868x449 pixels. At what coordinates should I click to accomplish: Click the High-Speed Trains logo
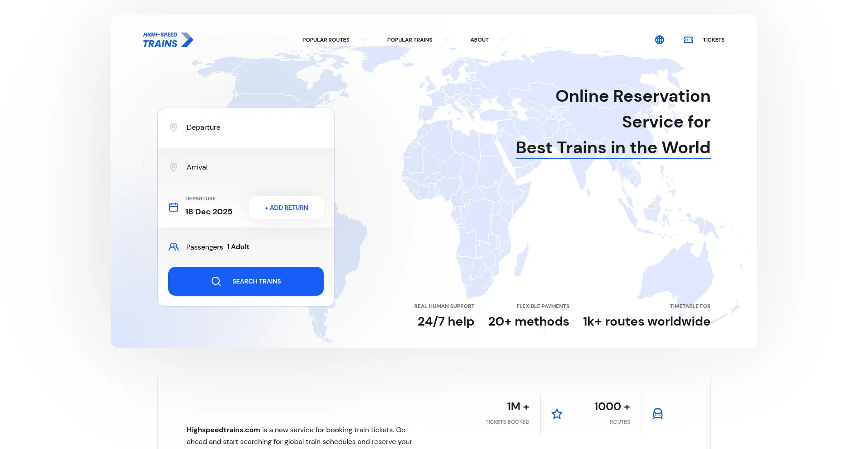tap(168, 40)
